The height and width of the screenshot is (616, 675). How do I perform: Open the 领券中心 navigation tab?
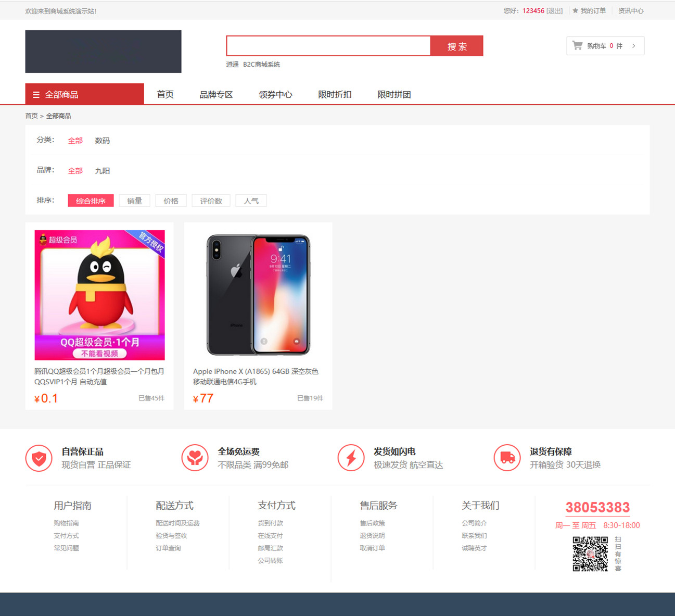coord(275,94)
